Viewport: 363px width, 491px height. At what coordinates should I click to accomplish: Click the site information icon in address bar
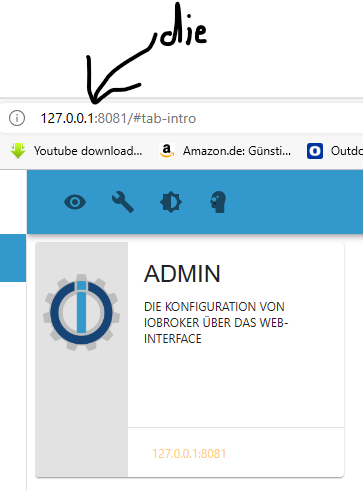17,118
